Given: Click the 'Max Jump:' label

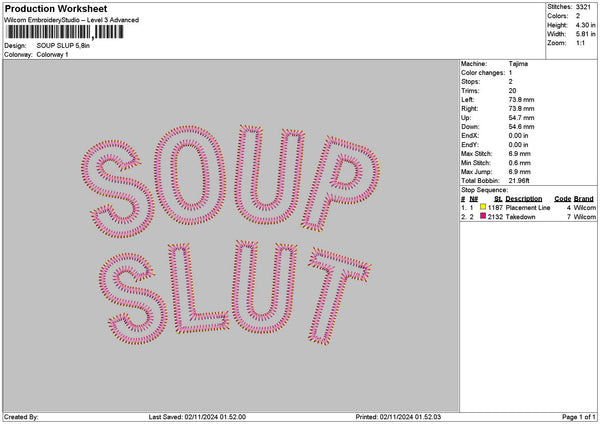Looking at the screenshot, I should (x=476, y=172).
